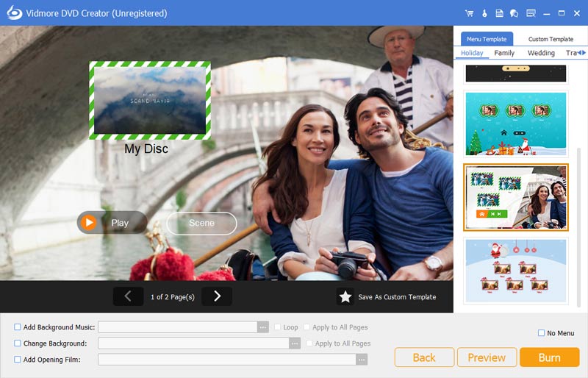The width and height of the screenshot is (588, 378).
Task: Click the shopping cart purchase icon
Action: [469, 13]
